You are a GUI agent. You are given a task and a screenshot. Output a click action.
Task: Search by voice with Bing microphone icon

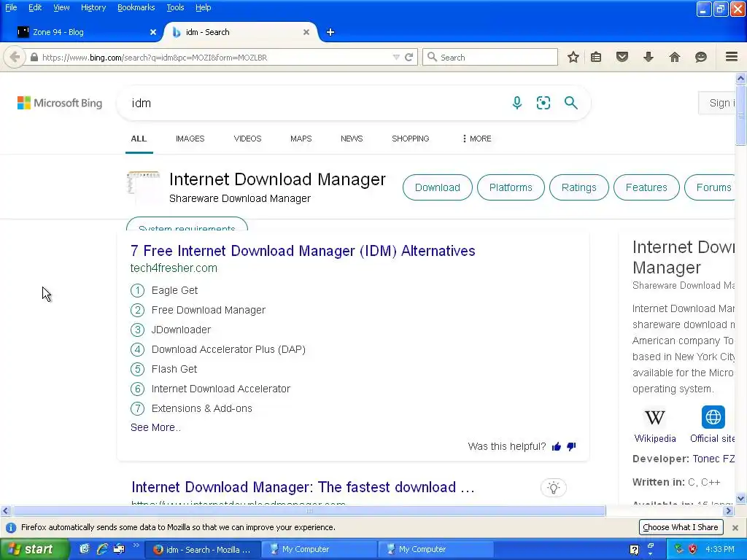(x=517, y=103)
